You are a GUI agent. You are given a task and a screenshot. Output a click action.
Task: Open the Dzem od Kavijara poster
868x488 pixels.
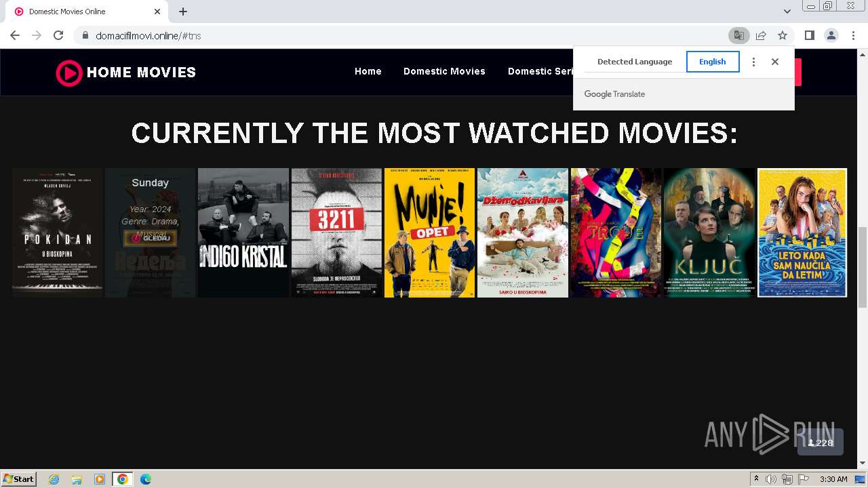[523, 232]
